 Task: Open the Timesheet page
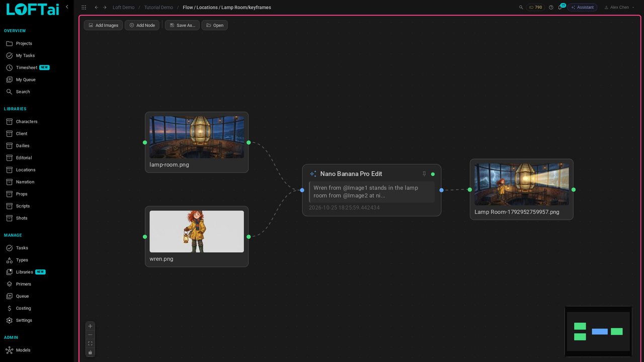click(x=27, y=68)
